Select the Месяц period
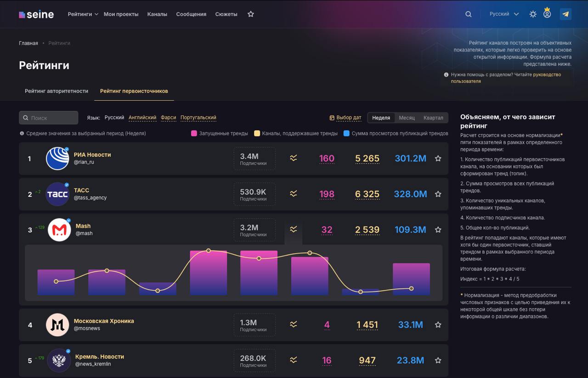This screenshot has width=588, height=378. [407, 118]
